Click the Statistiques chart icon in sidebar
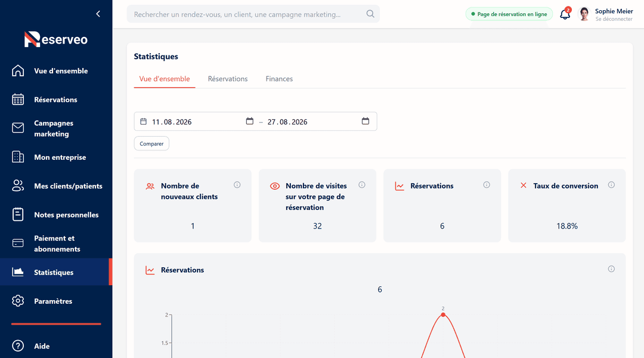This screenshot has width=644, height=358. pyautogui.click(x=18, y=271)
